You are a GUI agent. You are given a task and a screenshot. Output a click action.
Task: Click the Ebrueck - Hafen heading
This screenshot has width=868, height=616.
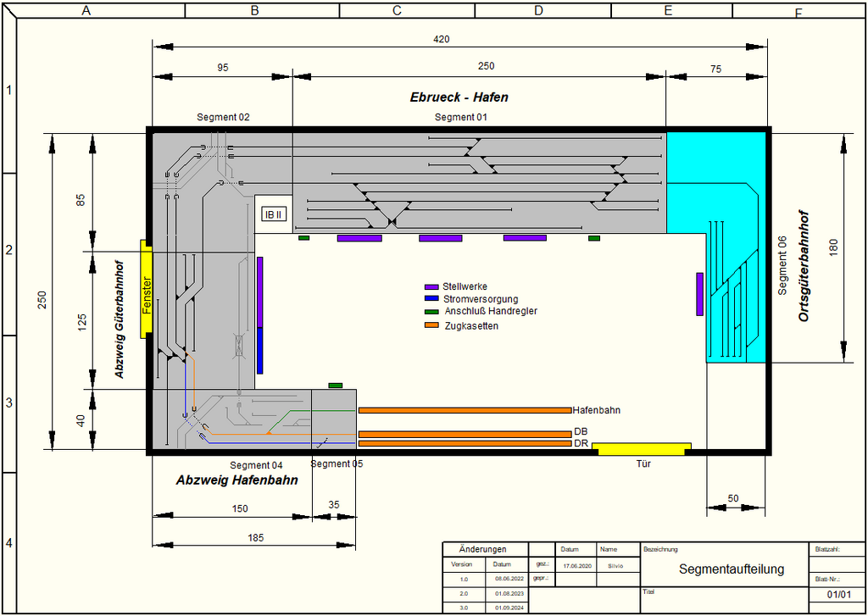tap(459, 97)
